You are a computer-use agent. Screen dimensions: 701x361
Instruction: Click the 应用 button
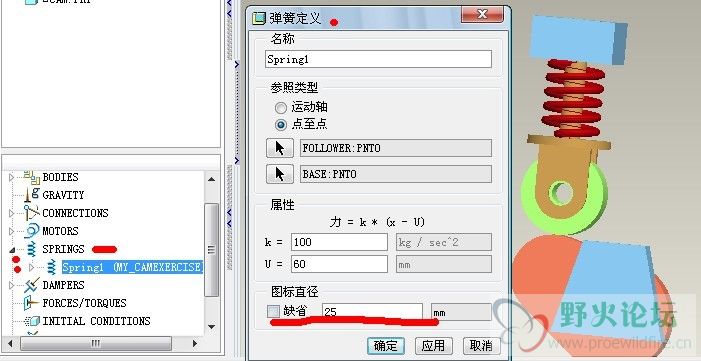click(433, 346)
